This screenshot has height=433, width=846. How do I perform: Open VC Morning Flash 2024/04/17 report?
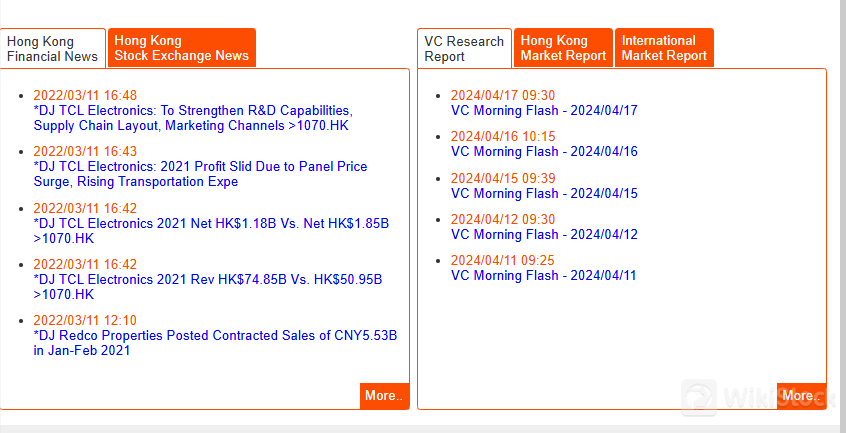tap(544, 111)
